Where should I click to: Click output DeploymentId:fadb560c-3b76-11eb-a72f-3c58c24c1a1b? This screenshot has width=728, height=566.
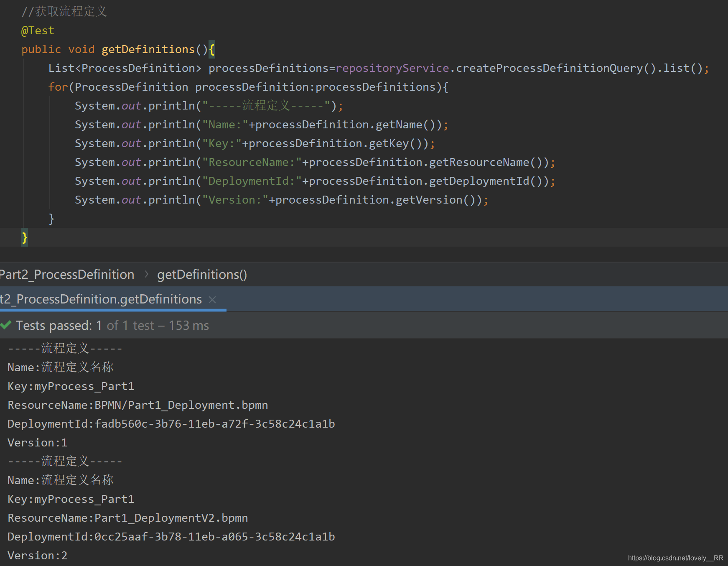pos(171,424)
